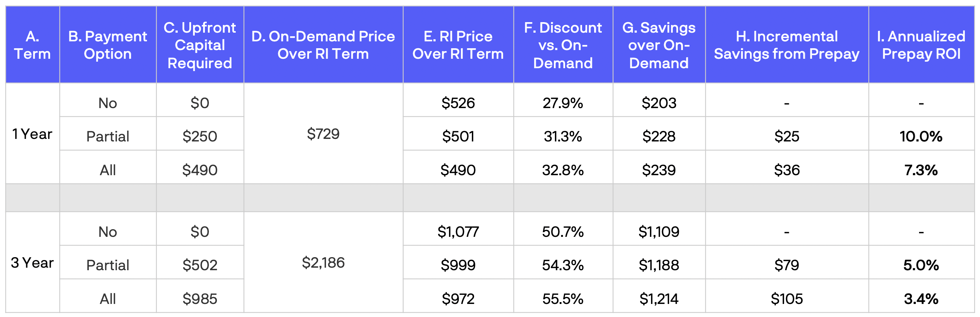Select the 'F. Discount vs. On-Demand' header
The height and width of the screenshot is (317, 980).
(x=563, y=45)
